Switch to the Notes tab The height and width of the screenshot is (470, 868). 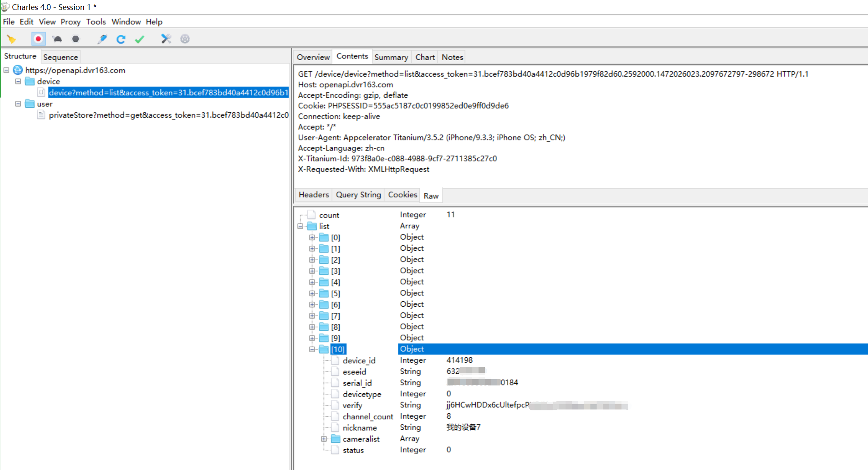coord(452,57)
